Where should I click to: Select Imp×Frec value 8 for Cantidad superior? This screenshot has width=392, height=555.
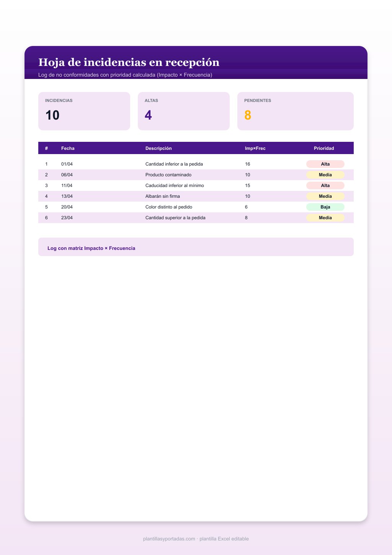click(246, 218)
